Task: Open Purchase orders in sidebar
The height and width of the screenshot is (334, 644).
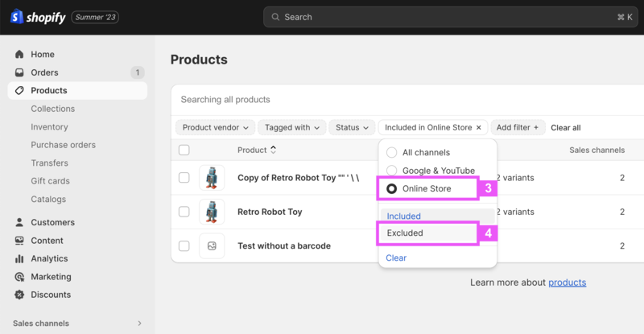Action: 63,145
